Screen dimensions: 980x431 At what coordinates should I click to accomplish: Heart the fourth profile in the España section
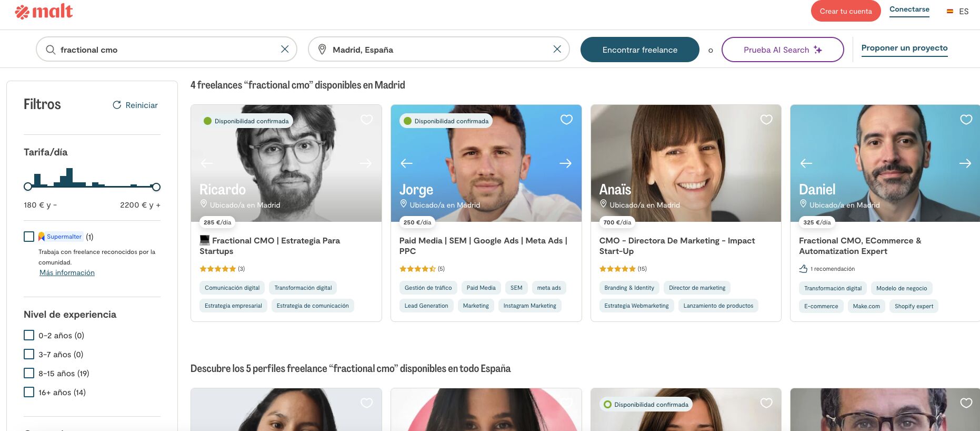tap(966, 403)
